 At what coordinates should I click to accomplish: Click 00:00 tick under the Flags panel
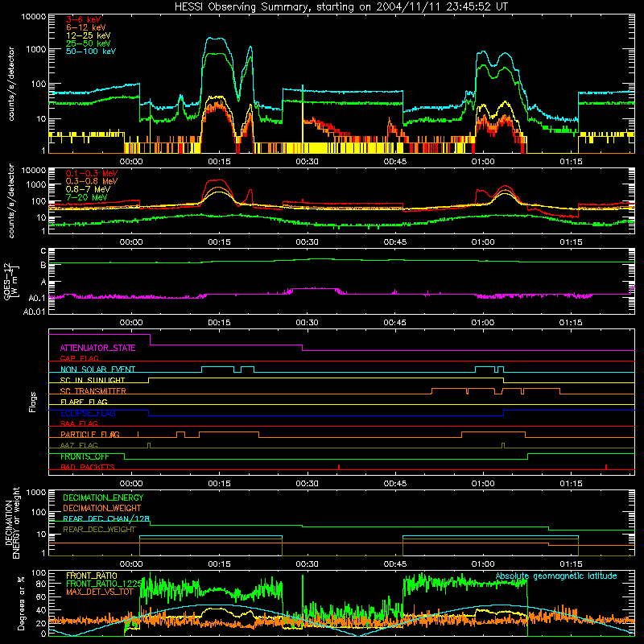[131, 484]
